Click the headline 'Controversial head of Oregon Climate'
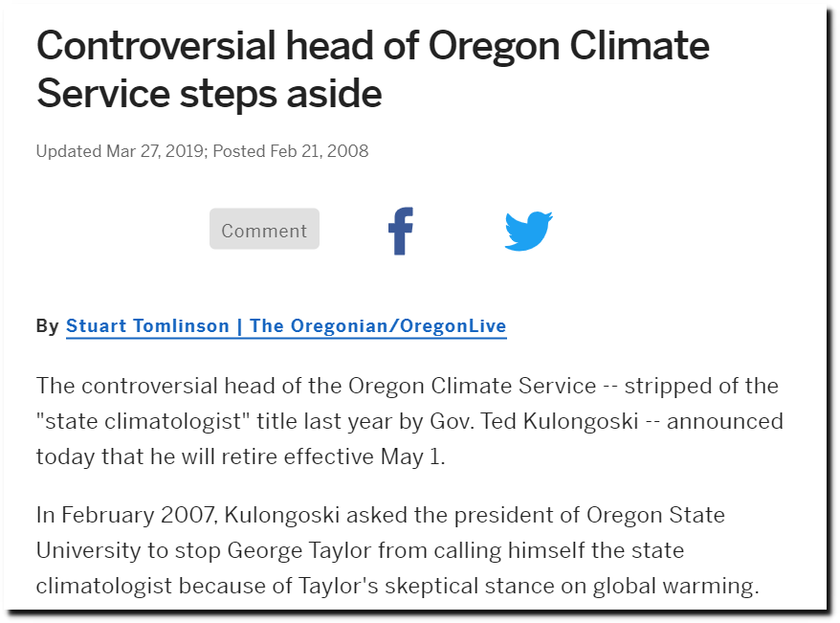The image size is (840, 623). click(373, 46)
